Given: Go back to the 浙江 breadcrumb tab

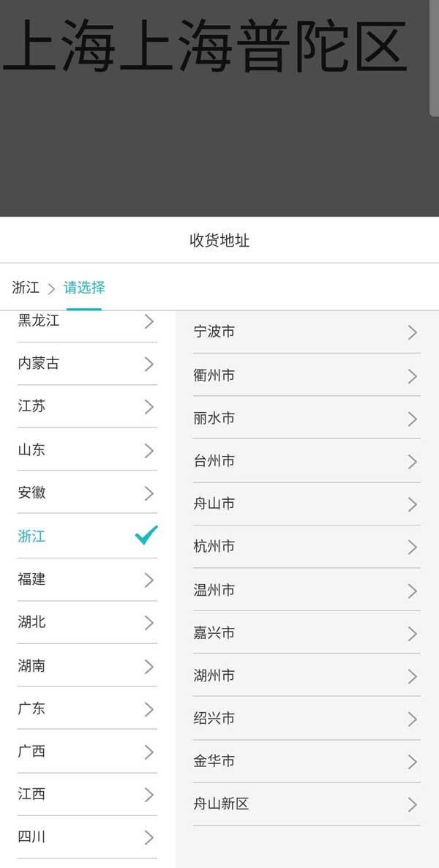Looking at the screenshot, I should tap(26, 288).
